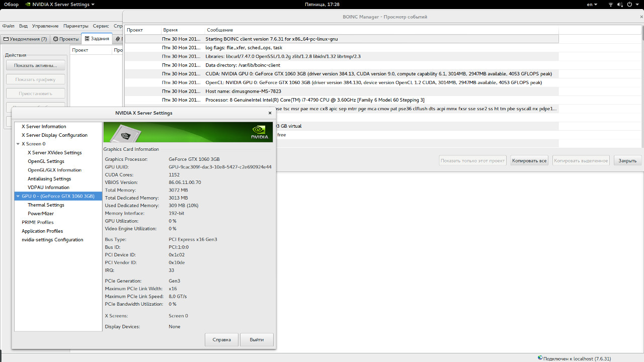Click the Maximum PCIe Link Speed value 8.0 GT/s
Viewport: 644px width, 362px height.
click(178, 297)
